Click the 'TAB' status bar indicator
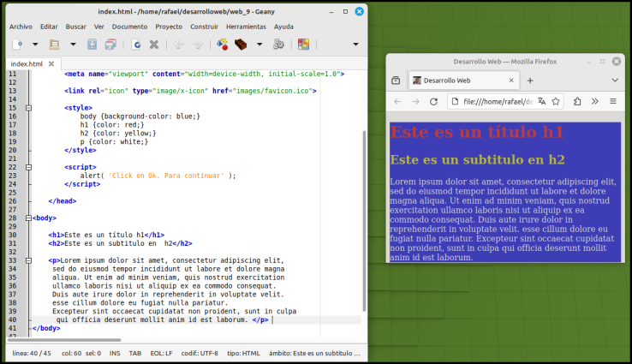Screen dimensions: 632x364 (x=135, y=353)
